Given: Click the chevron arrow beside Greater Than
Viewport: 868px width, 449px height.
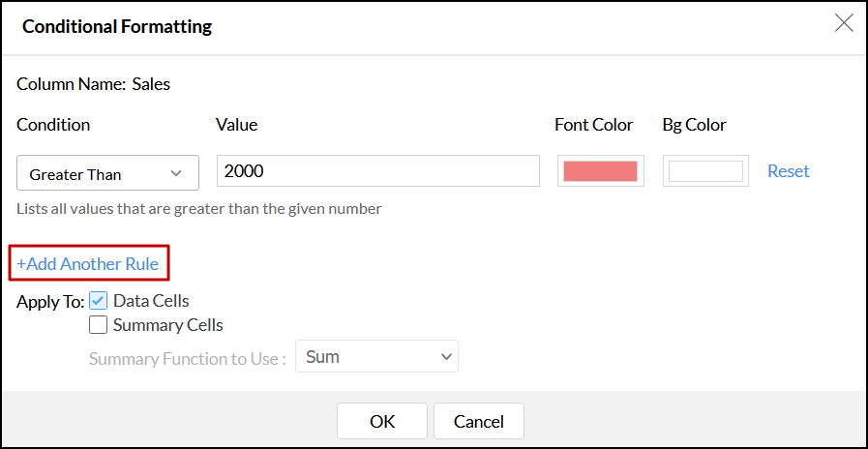Looking at the screenshot, I should click(x=176, y=173).
